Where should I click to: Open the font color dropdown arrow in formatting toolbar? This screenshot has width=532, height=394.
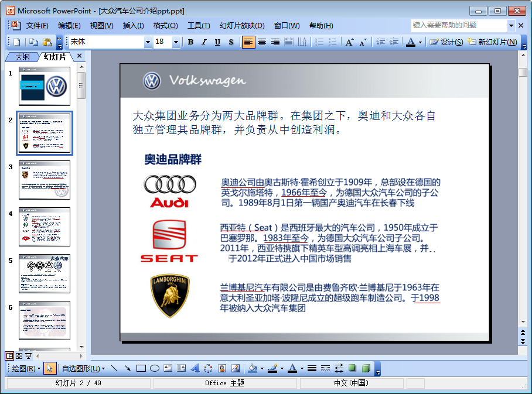[420, 42]
